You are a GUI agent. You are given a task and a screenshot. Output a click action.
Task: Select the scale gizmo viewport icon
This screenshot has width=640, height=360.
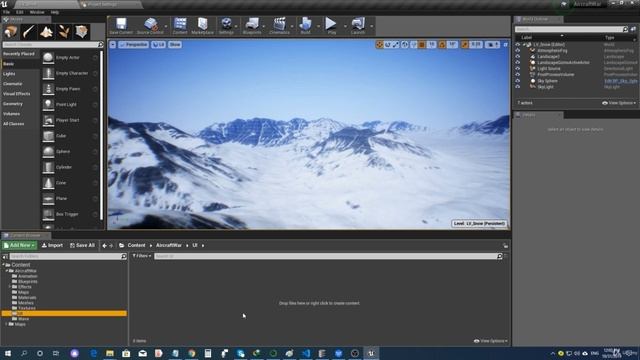(x=396, y=44)
